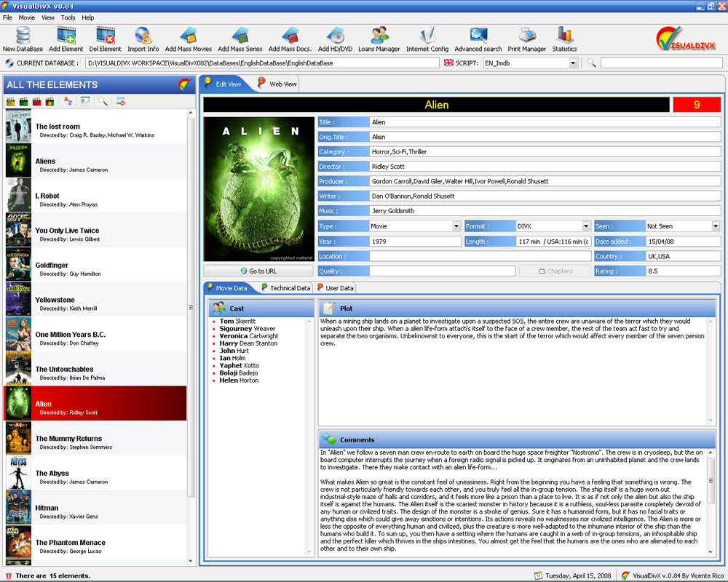
Task: Open the Loans Manager
Action: click(379, 39)
